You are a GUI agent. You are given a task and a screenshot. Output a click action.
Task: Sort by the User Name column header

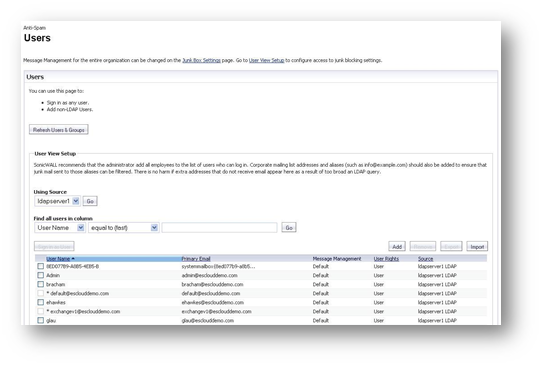[58, 259]
